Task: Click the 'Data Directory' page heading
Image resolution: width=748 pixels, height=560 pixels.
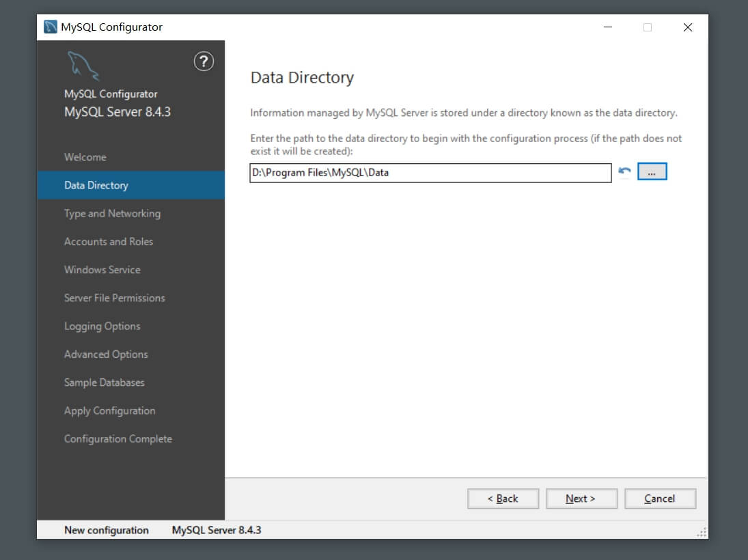Action: pos(302,77)
